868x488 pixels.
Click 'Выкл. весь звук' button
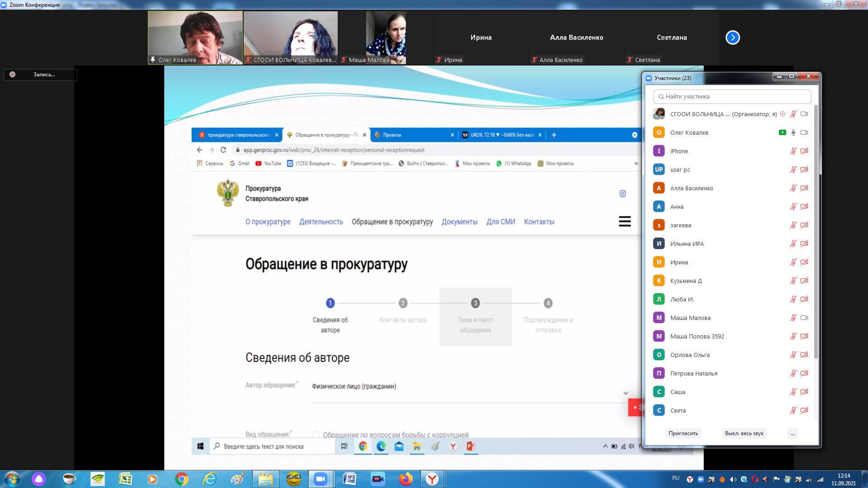click(744, 433)
